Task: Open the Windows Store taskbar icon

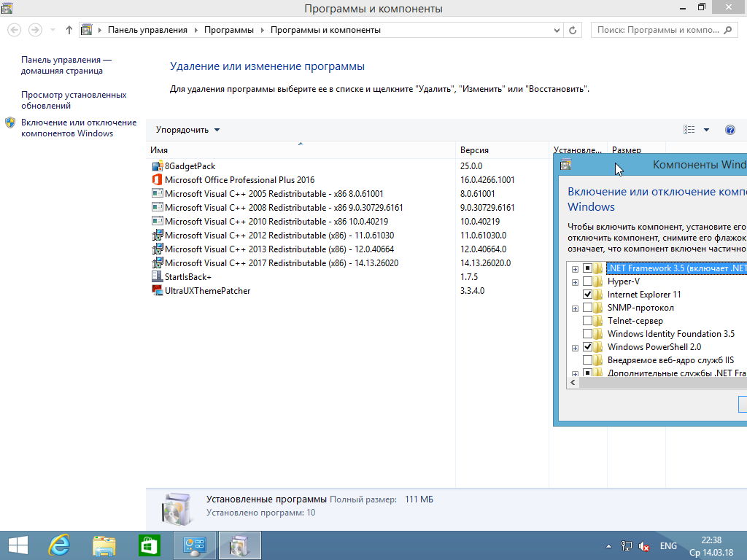Action: (x=149, y=545)
